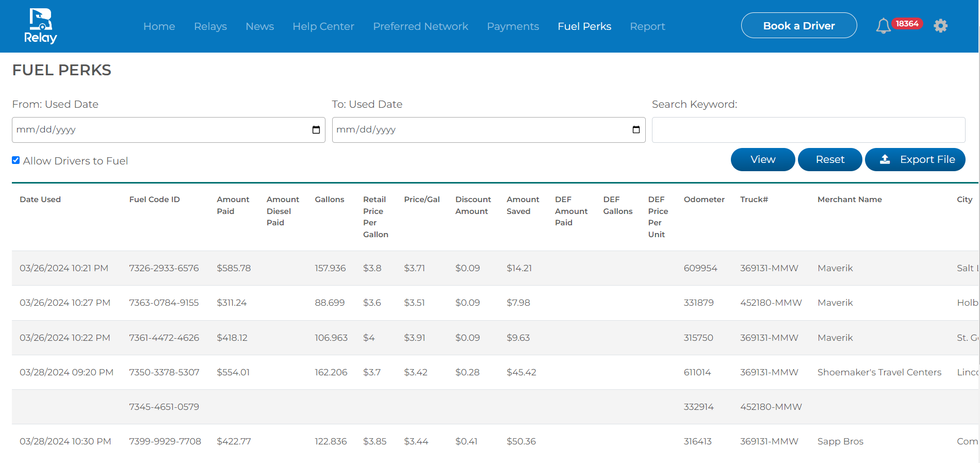This screenshot has width=980, height=463.
Task: Select fuel code 7326-2933-6576 row
Action: 164,268
